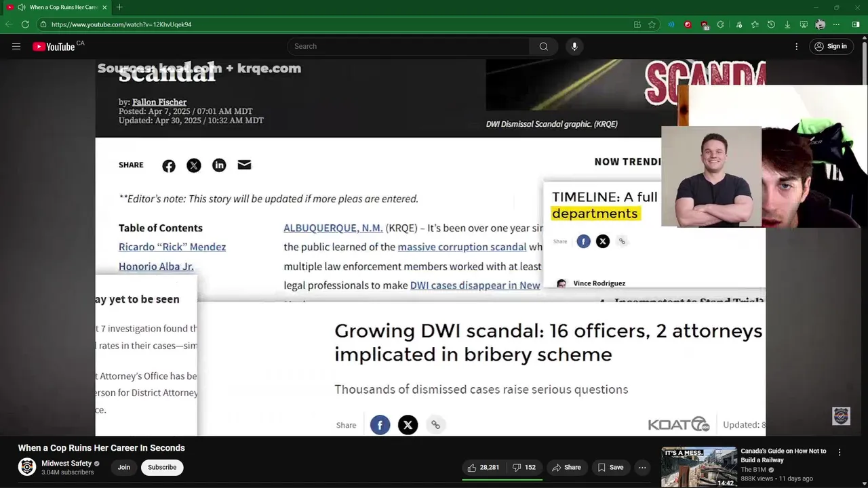Add this page to favorites star
Viewport: 868px width, 488px height.
pos(652,24)
